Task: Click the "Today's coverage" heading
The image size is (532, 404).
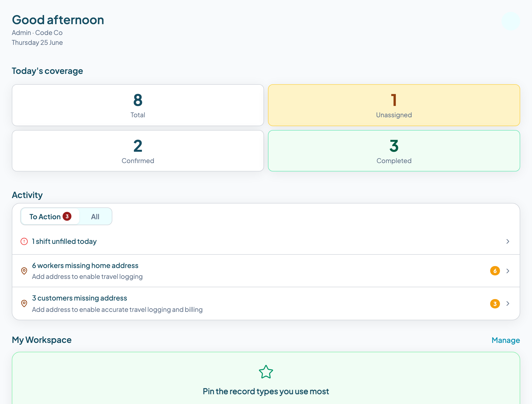Action: [47, 71]
